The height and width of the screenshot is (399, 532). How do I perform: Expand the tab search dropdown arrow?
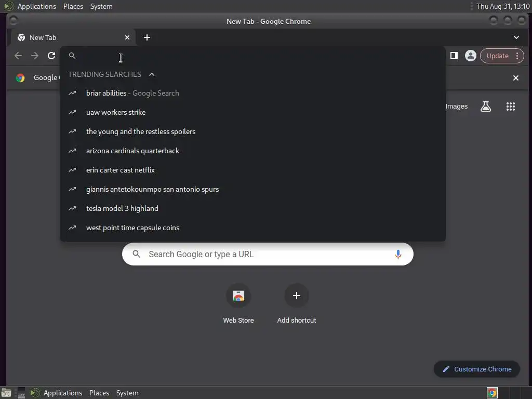(516, 37)
